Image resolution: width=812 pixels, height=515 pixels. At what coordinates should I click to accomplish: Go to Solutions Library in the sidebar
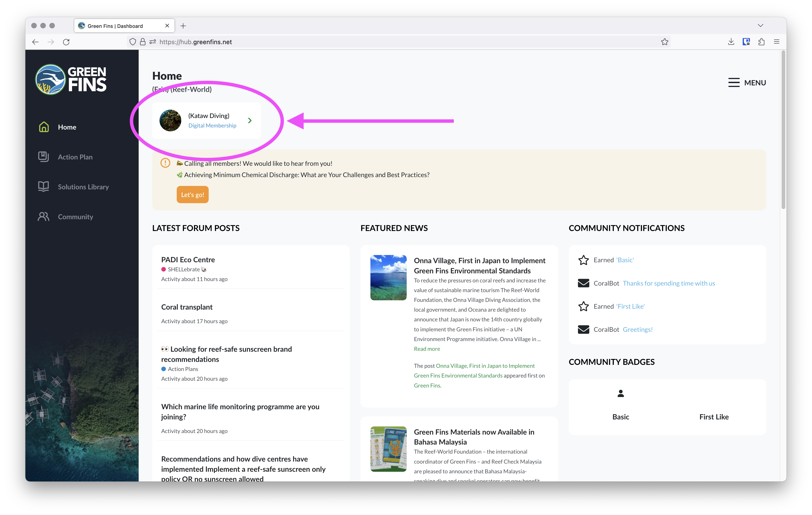83,187
